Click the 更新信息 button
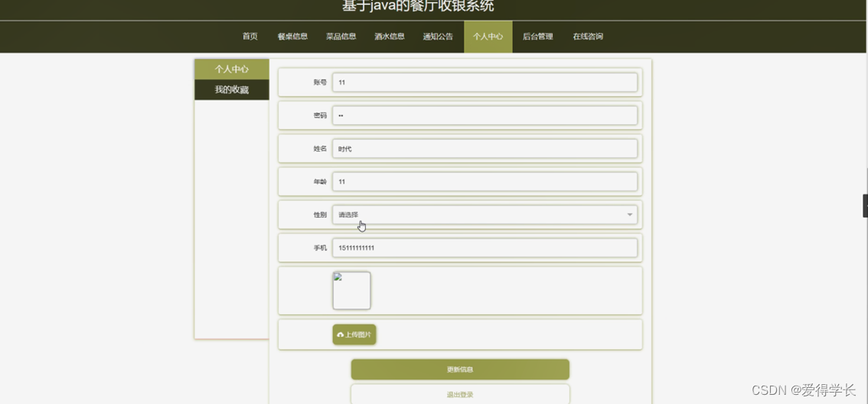 tap(460, 369)
